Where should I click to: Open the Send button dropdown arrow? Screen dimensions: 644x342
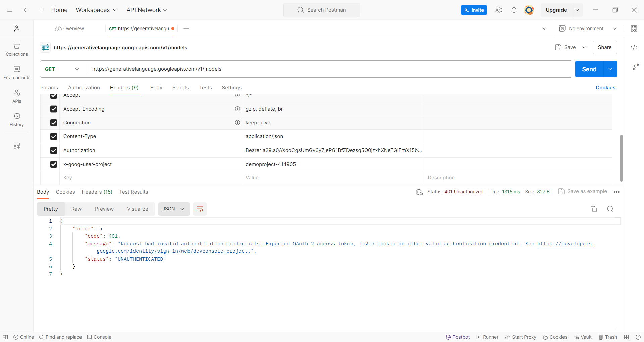tap(610, 69)
